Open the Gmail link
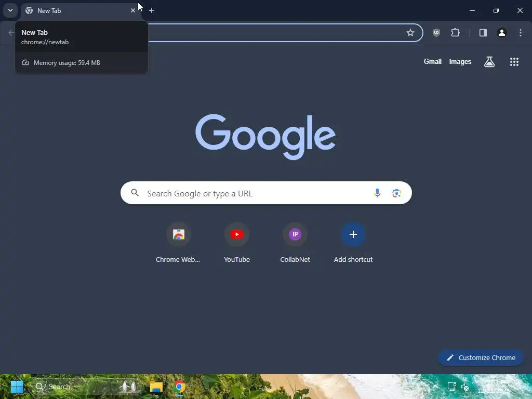Image resolution: width=532 pixels, height=399 pixels. (x=433, y=61)
